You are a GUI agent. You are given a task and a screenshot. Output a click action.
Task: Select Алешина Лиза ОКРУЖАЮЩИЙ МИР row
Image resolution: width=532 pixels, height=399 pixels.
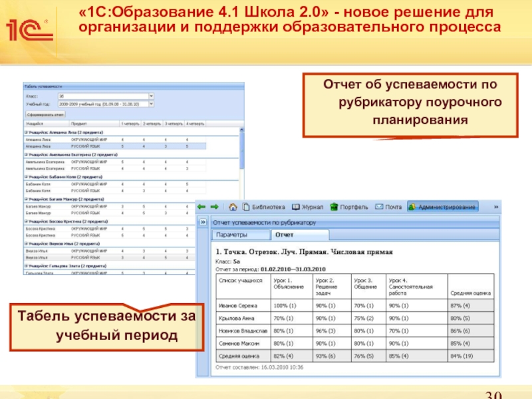115,140
